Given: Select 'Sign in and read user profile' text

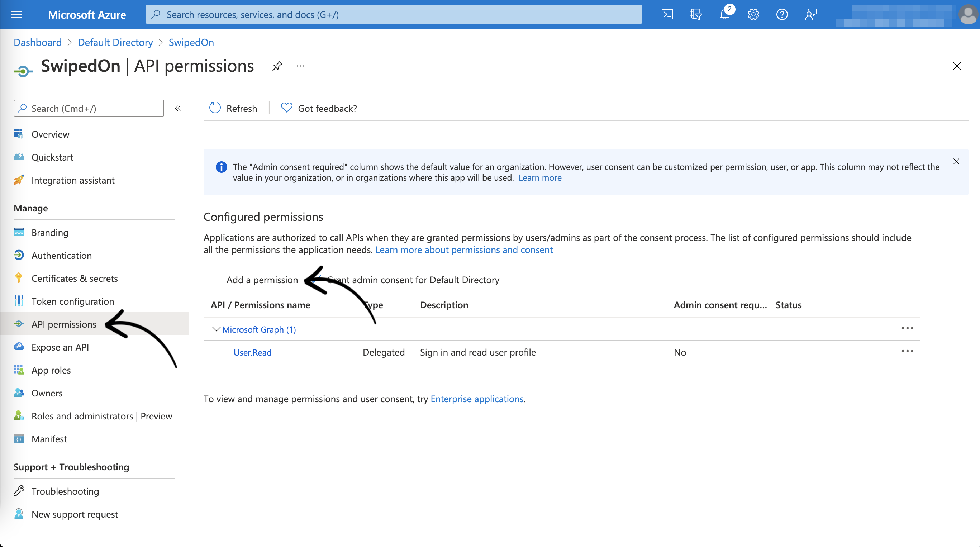Looking at the screenshot, I should tap(478, 352).
